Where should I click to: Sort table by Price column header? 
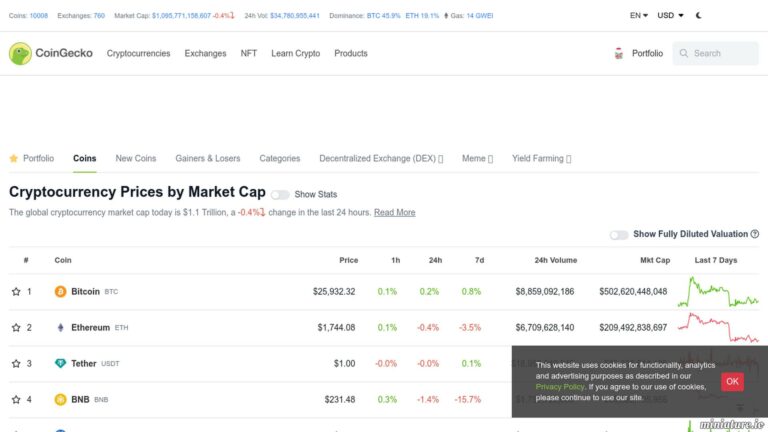click(x=349, y=260)
